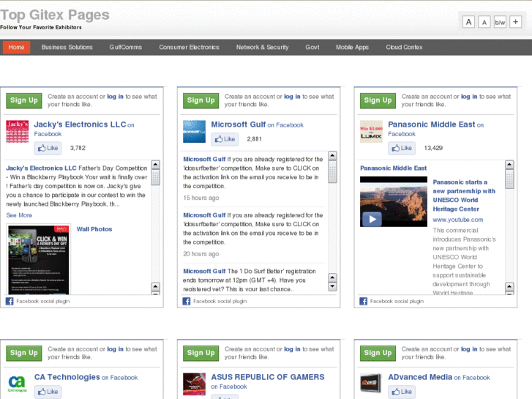Click CA Technologies logo
This screenshot has height=399, width=532.
[18, 384]
